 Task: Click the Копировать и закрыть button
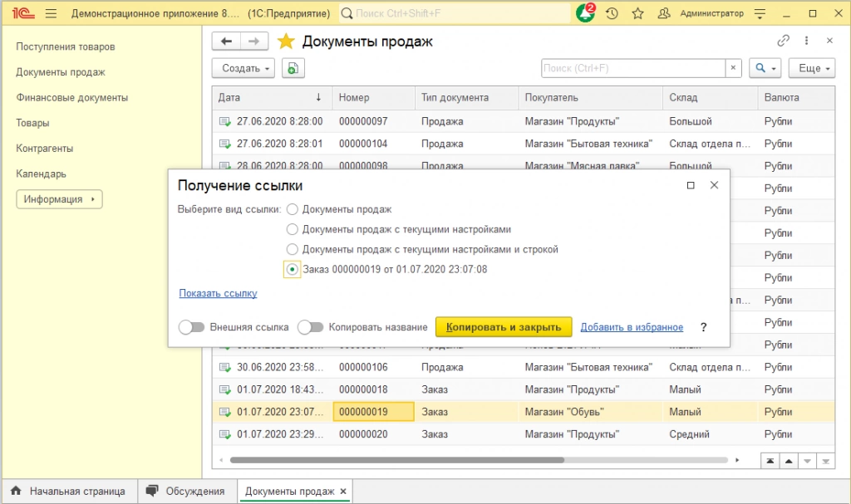point(504,327)
